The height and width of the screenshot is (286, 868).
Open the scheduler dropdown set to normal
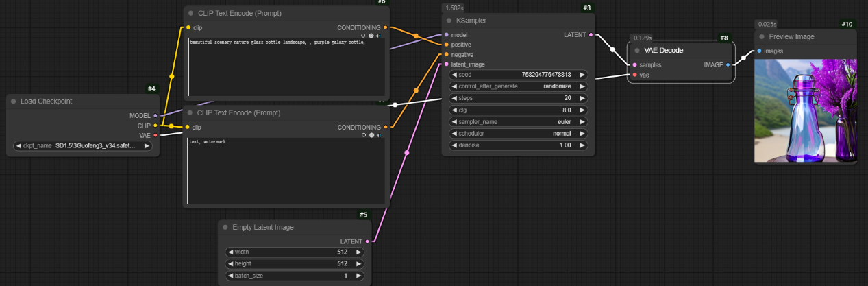tap(519, 134)
